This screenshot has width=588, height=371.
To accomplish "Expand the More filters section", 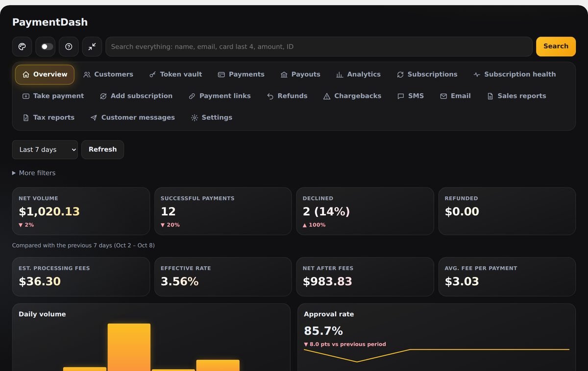I will click(x=34, y=173).
